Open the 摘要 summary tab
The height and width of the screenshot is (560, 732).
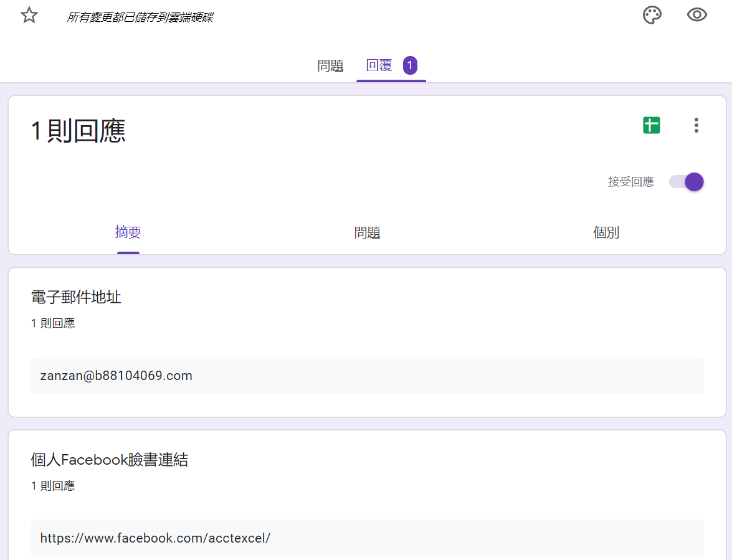click(128, 232)
